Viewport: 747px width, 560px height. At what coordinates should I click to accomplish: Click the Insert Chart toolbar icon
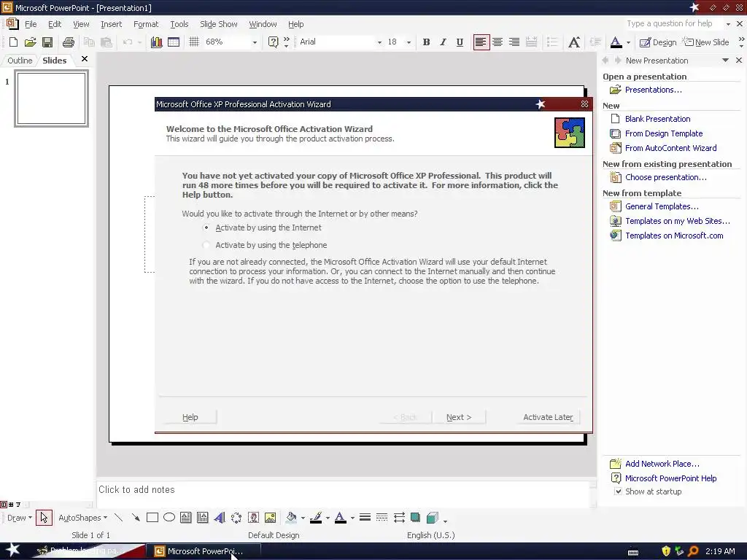156,42
